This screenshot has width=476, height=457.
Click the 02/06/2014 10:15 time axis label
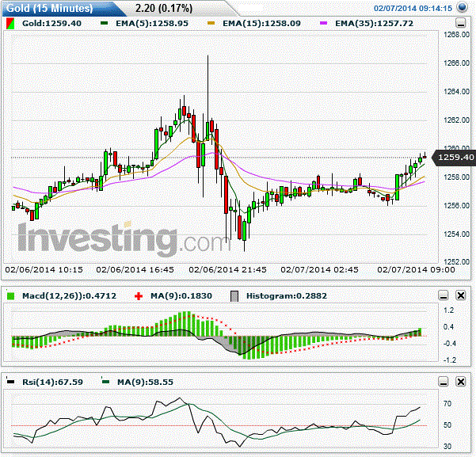(x=44, y=269)
